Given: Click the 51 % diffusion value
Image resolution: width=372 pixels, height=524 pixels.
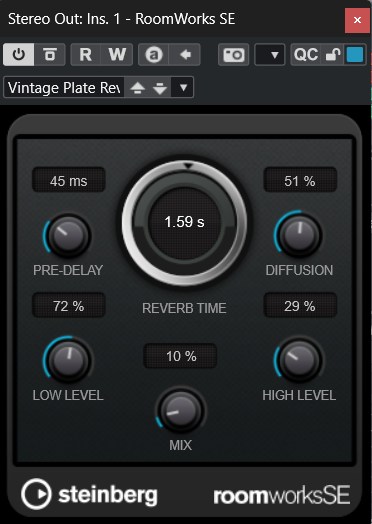Looking at the screenshot, I should click(x=300, y=181).
